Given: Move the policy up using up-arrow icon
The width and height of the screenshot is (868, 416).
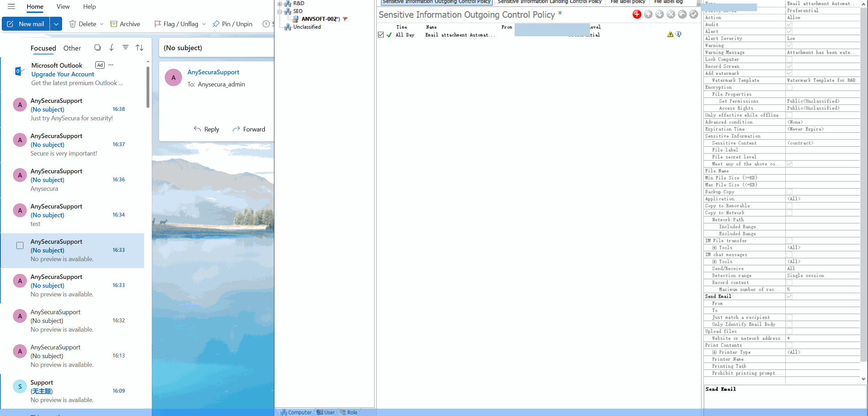Looking at the screenshot, I should [648, 14].
